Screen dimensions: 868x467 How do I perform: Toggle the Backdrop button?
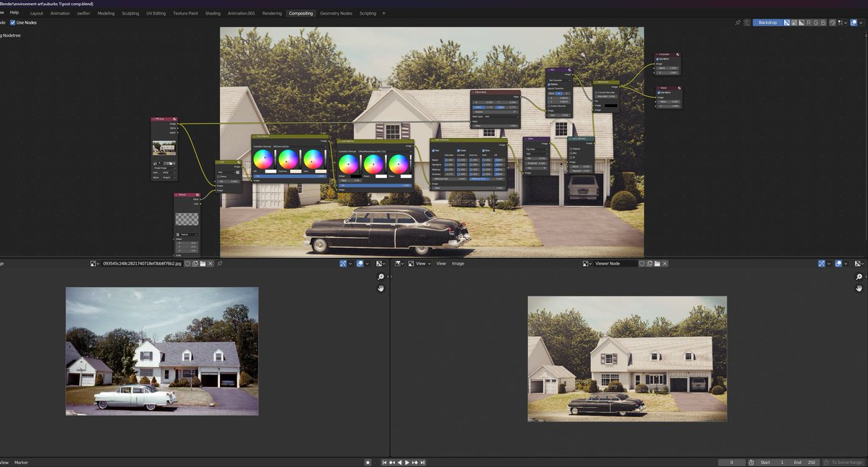click(767, 22)
